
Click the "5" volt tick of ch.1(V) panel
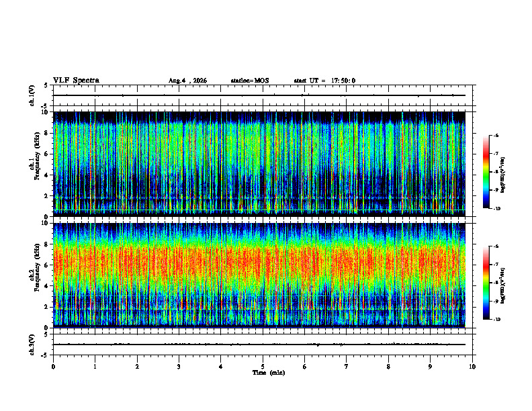46,85
